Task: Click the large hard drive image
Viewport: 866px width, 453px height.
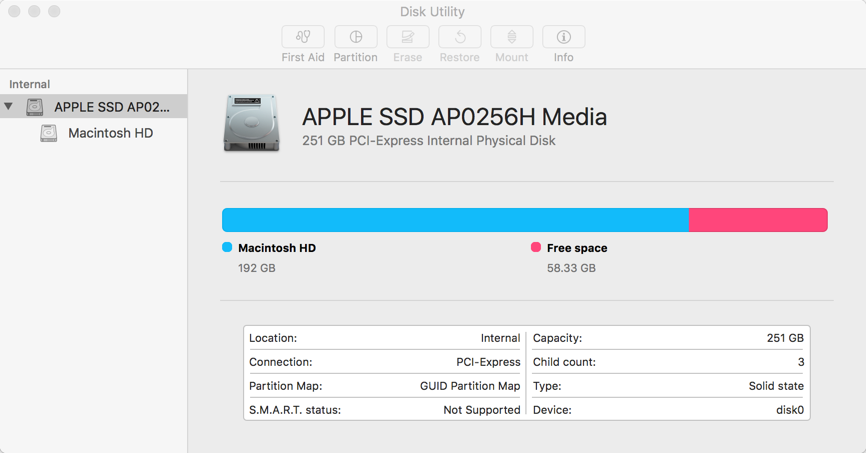Action: coord(251,124)
